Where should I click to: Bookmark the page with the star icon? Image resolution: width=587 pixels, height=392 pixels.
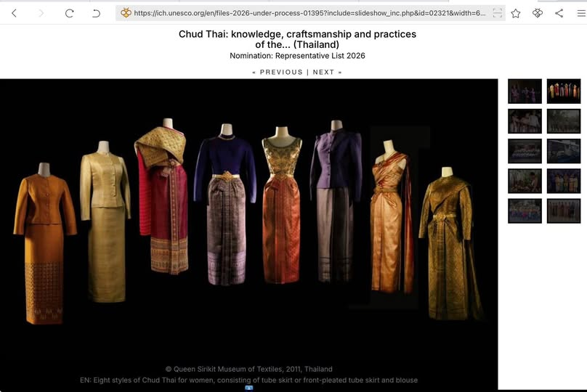click(516, 14)
